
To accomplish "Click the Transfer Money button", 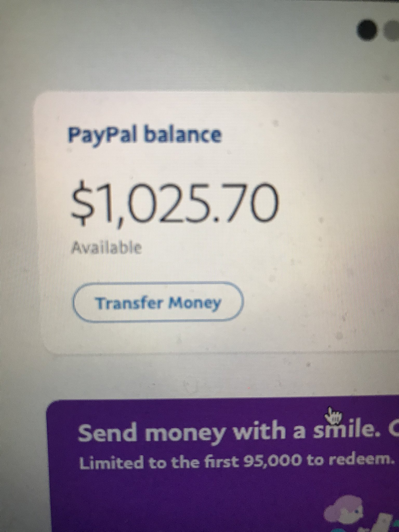I will 158,303.
